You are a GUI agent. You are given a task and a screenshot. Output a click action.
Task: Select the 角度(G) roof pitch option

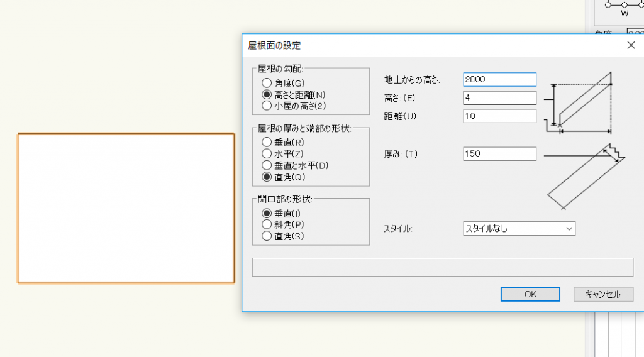[x=267, y=83]
